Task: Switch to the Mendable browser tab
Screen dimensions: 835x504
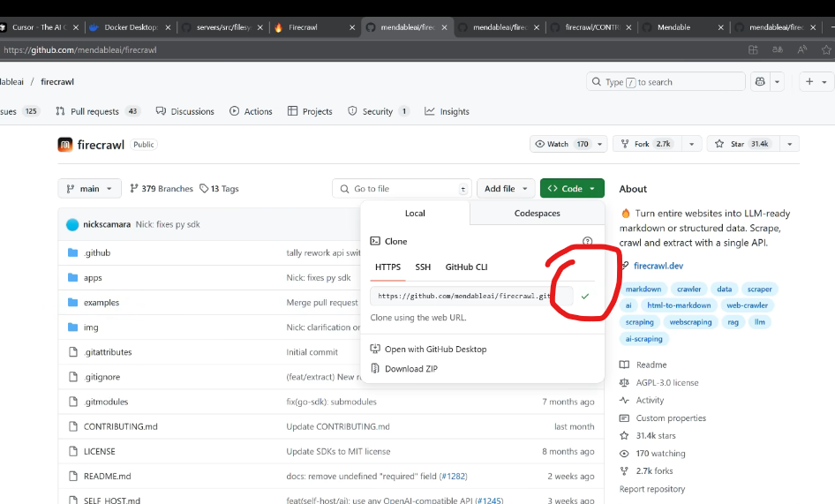Action: tap(683, 27)
